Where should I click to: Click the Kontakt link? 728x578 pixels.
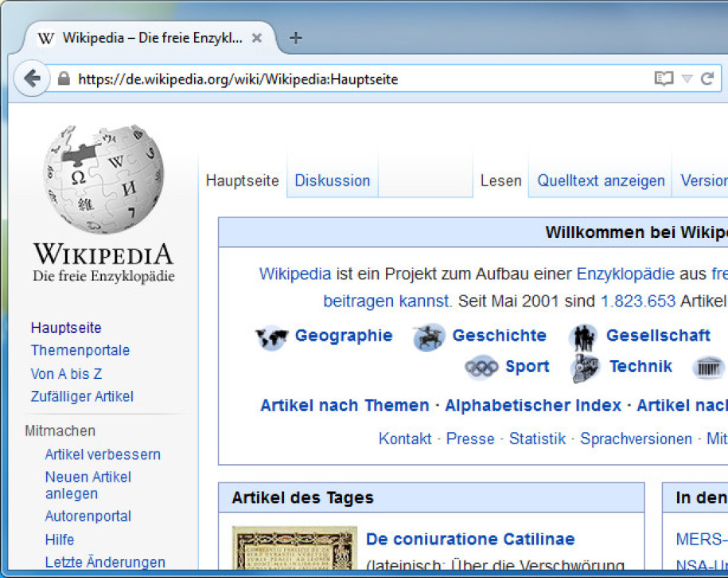tap(405, 439)
